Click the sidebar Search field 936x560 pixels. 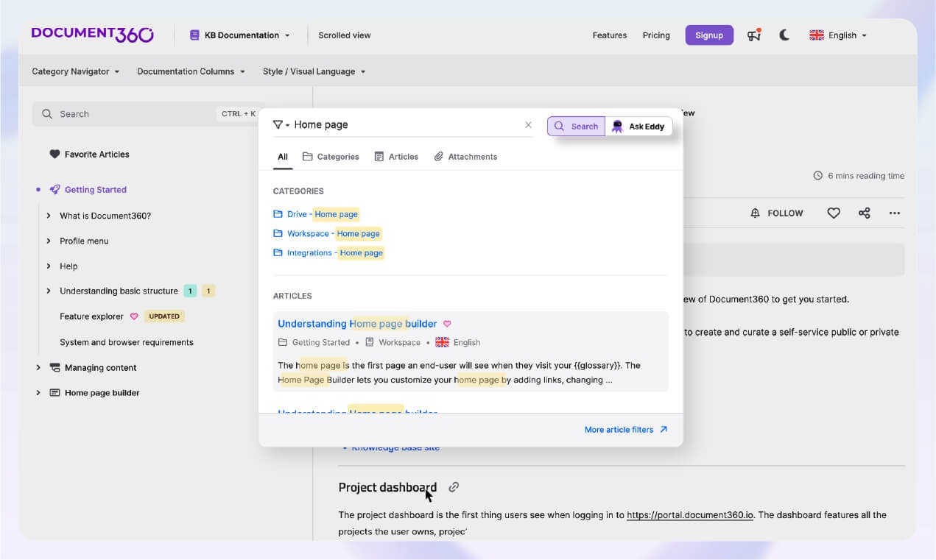pyautogui.click(x=147, y=114)
